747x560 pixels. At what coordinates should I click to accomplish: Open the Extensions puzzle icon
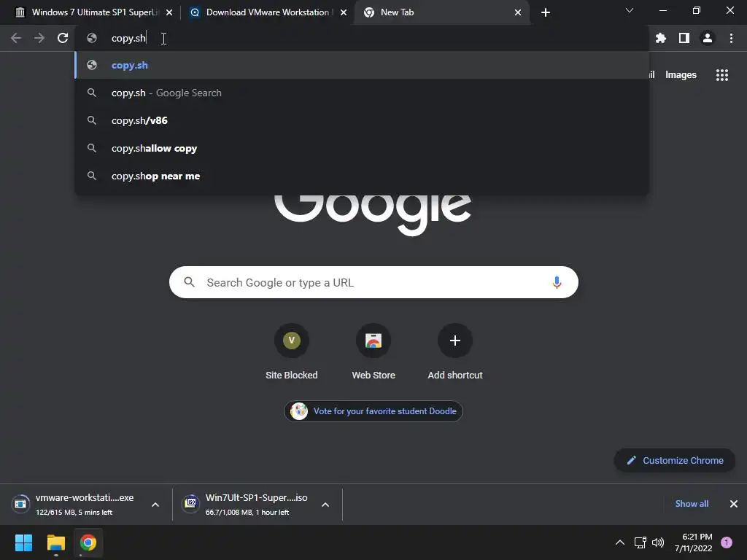[x=660, y=38]
